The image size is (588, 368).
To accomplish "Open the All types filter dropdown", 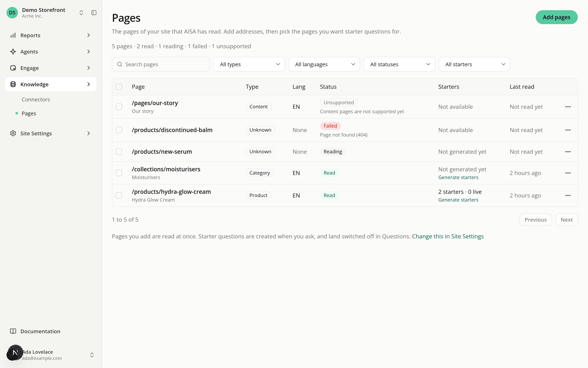I will (x=249, y=64).
